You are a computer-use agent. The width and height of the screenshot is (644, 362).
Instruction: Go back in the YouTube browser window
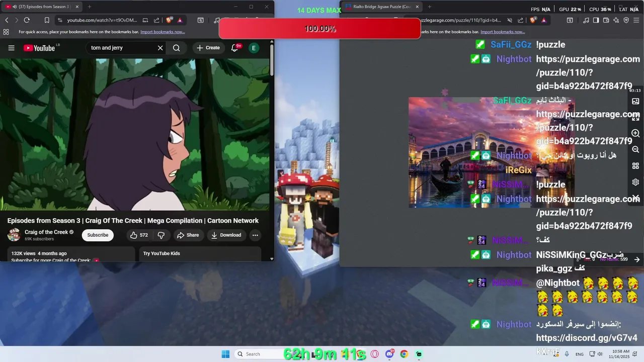click(x=7, y=20)
